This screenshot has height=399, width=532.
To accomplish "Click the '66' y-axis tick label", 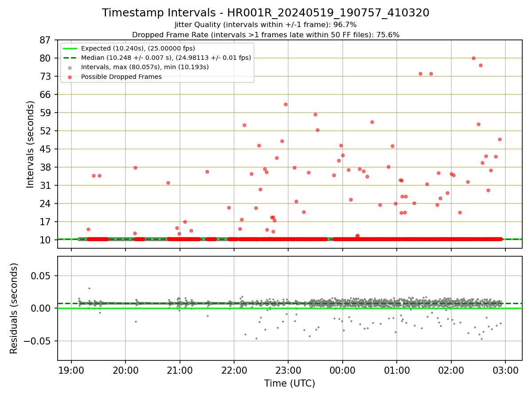I will pos(46,94).
